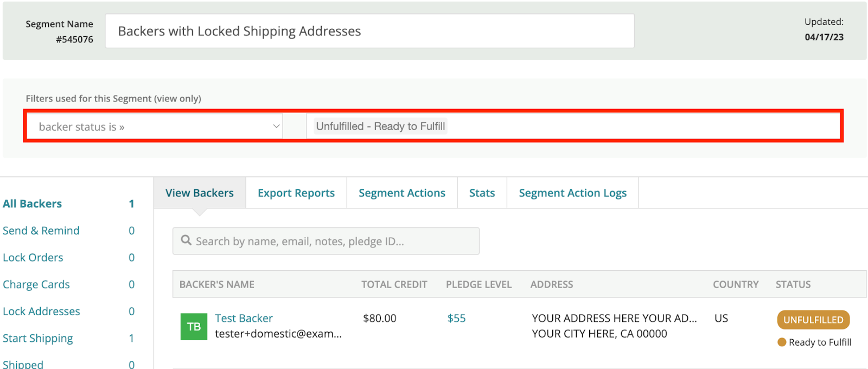Click the Unfulfilled - Ready to Fulfill filter tag

tap(380, 126)
